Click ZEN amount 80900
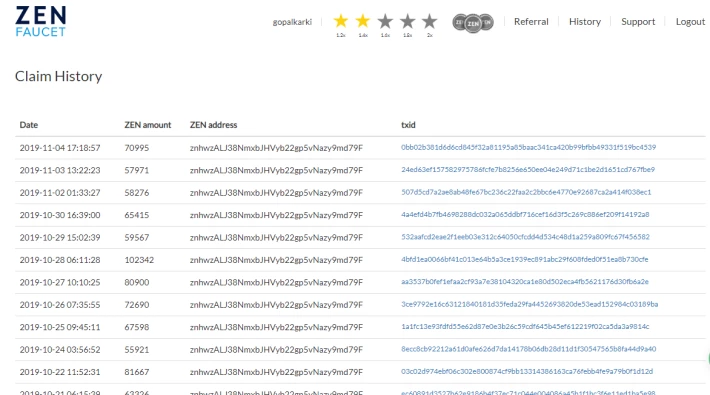Image resolution: width=710 pixels, height=395 pixels. tap(137, 282)
